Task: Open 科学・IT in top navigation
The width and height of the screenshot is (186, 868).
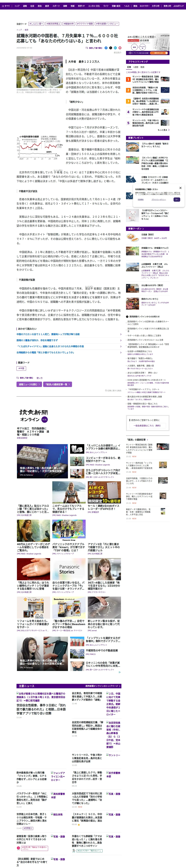Action: click(81, 6)
